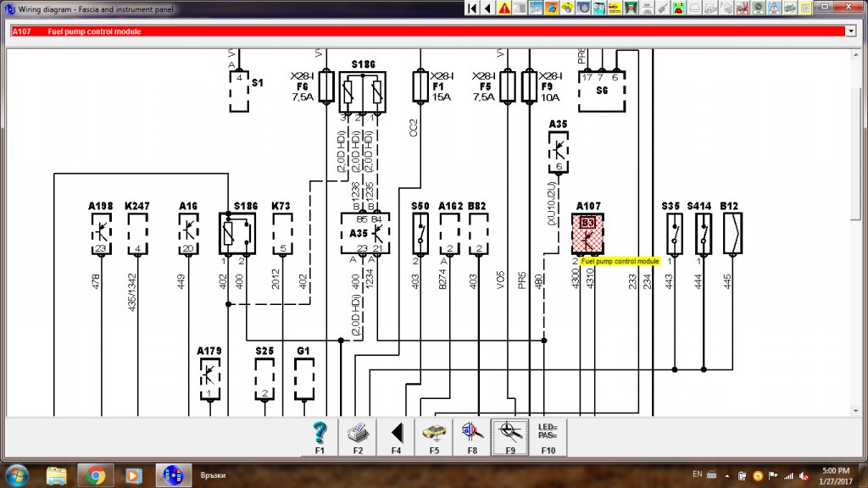Click wire label '435/1342'
Image resolution: width=868 pixels, height=488 pixels.
tap(132, 292)
